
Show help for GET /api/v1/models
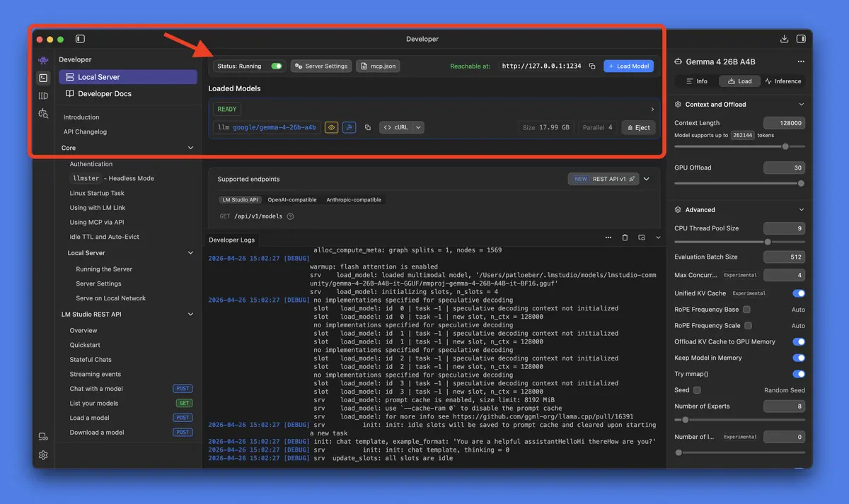point(290,216)
